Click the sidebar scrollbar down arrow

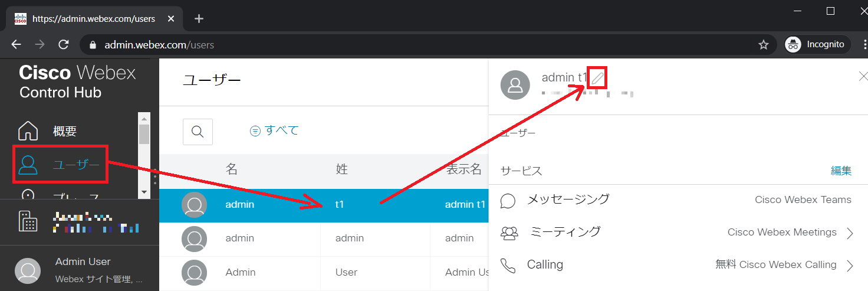(x=144, y=192)
